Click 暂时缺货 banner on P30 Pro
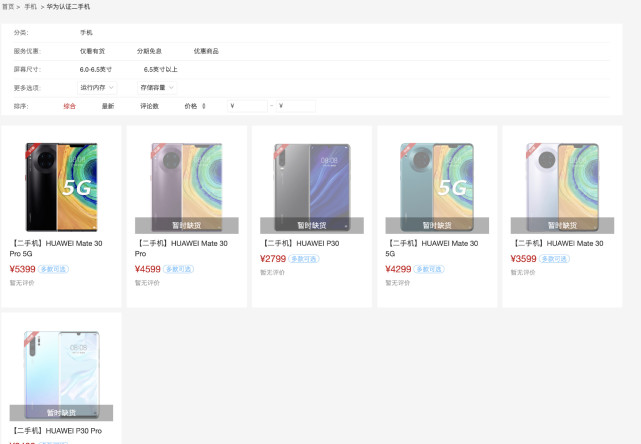641x444 pixels. 61,413
